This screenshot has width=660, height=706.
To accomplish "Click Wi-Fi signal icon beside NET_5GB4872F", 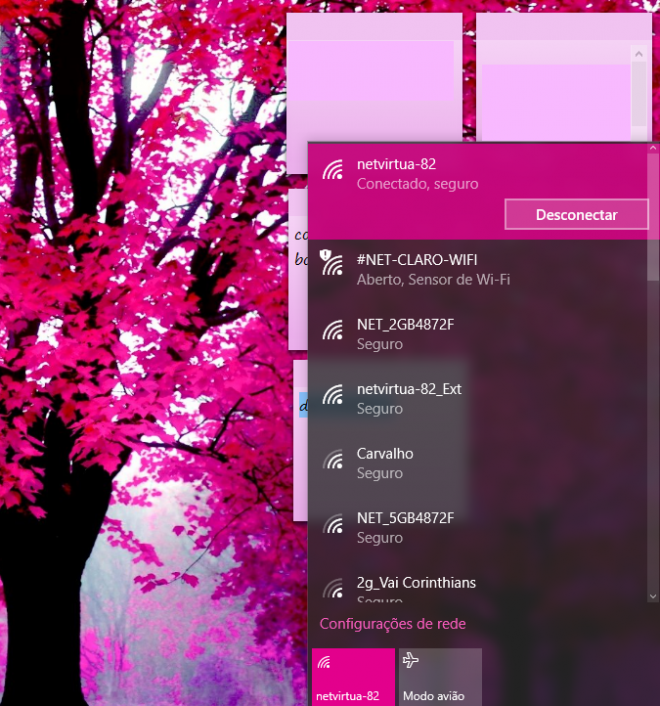I will point(333,524).
